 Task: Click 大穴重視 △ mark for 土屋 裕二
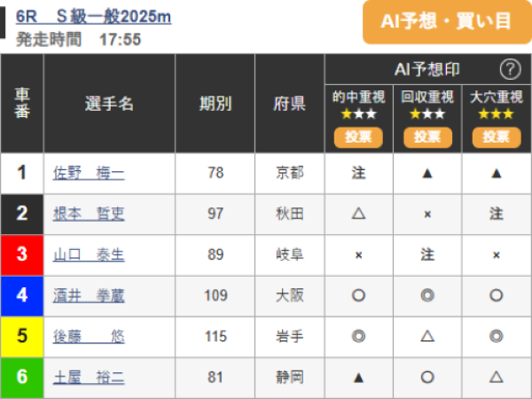coord(497,377)
